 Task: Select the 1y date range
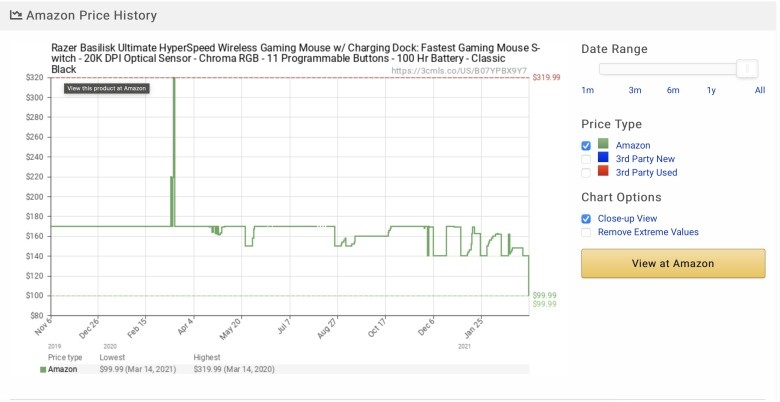pos(711,90)
